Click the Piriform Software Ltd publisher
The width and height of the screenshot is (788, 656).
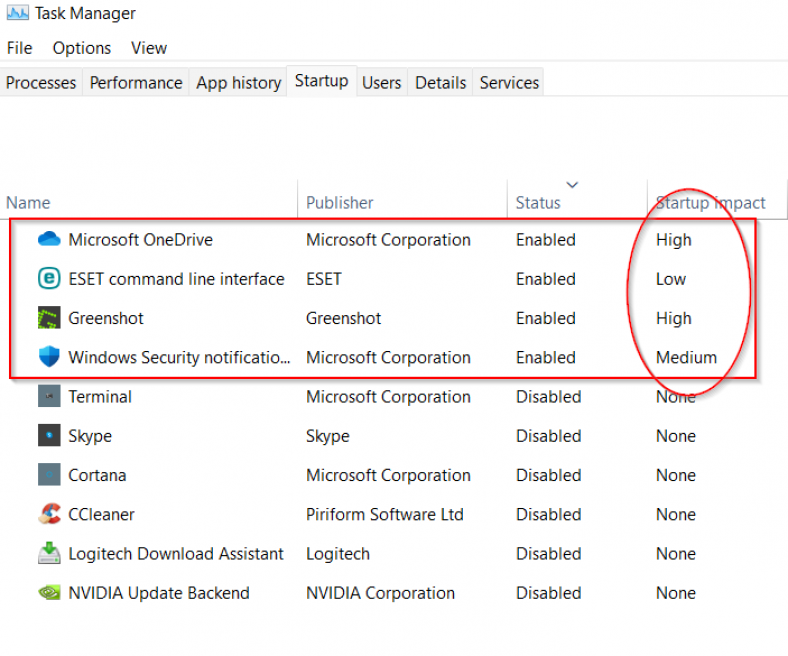[x=385, y=514]
